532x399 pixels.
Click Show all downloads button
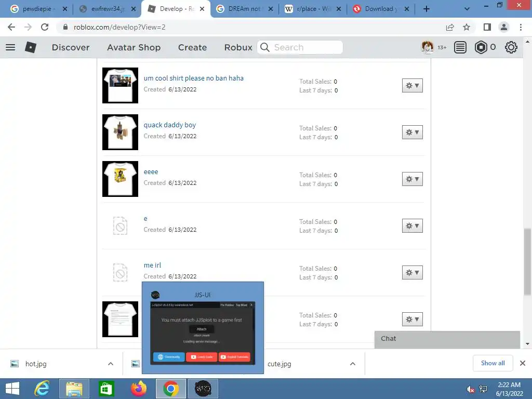click(x=493, y=363)
